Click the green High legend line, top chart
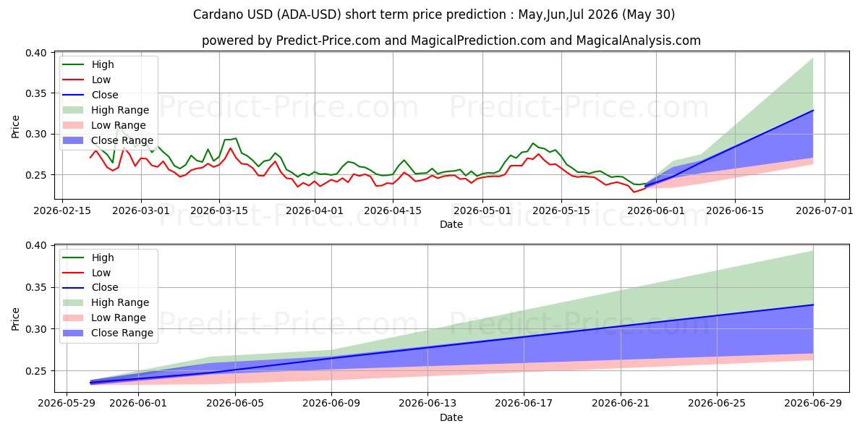868x434 pixels. [x=75, y=65]
